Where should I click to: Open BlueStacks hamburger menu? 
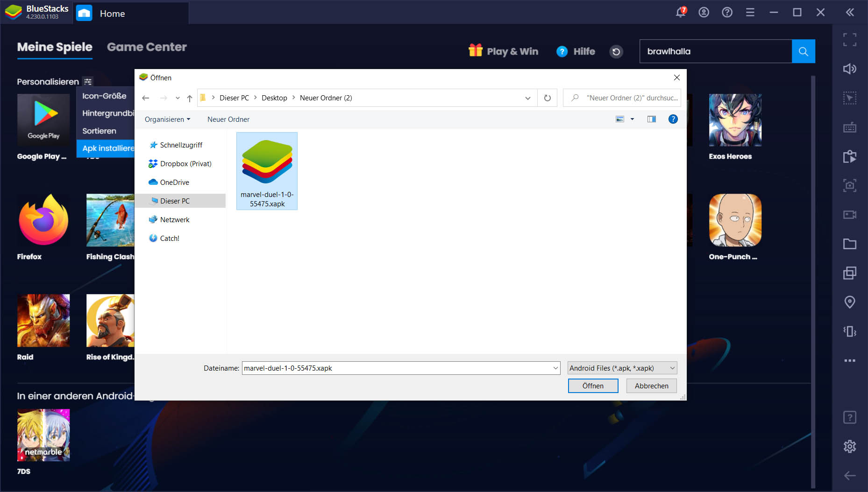tap(750, 13)
